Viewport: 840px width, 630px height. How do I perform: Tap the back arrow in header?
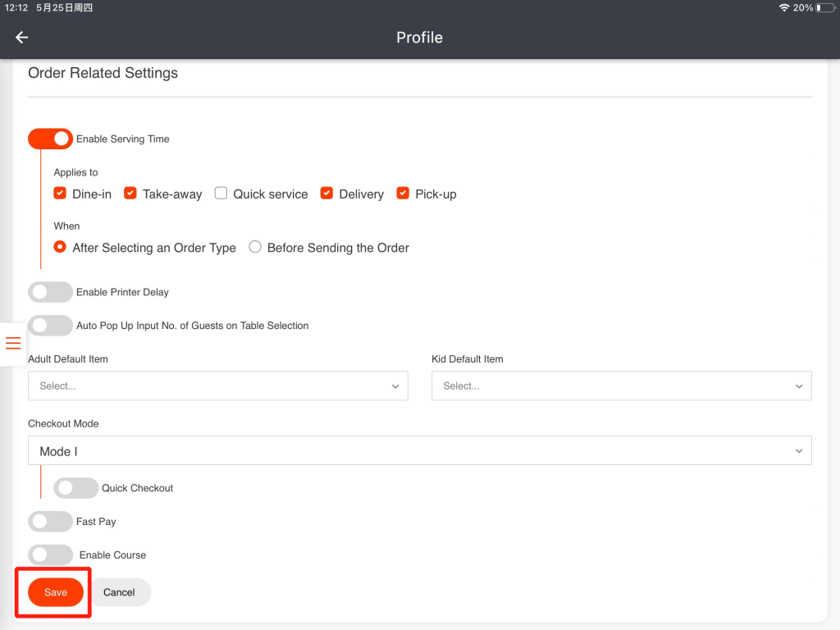click(x=22, y=38)
